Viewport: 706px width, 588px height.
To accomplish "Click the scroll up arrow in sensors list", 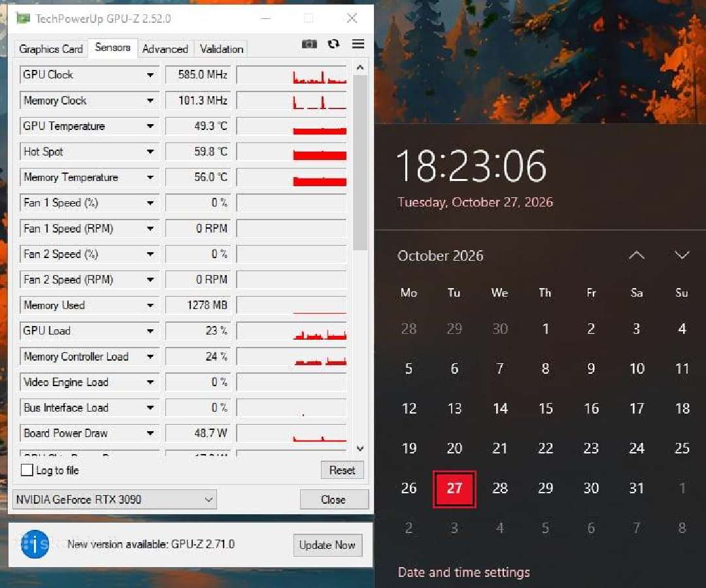I will tap(360, 68).
